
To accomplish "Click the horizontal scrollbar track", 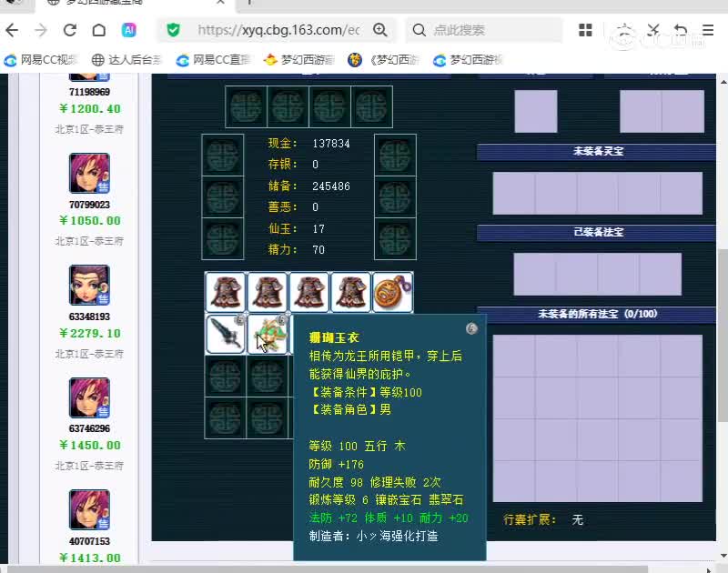I will click(x=358, y=569).
